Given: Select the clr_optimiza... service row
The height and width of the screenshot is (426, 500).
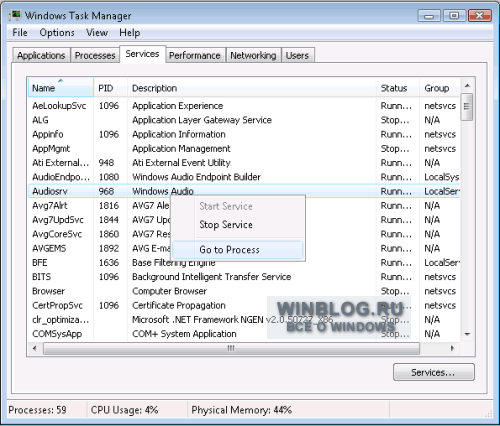Looking at the screenshot, I should (244, 320).
